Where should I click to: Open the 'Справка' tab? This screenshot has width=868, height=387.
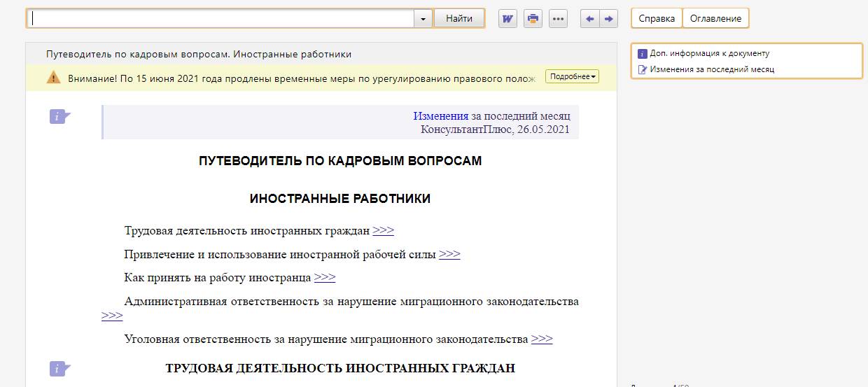(x=657, y=19)
